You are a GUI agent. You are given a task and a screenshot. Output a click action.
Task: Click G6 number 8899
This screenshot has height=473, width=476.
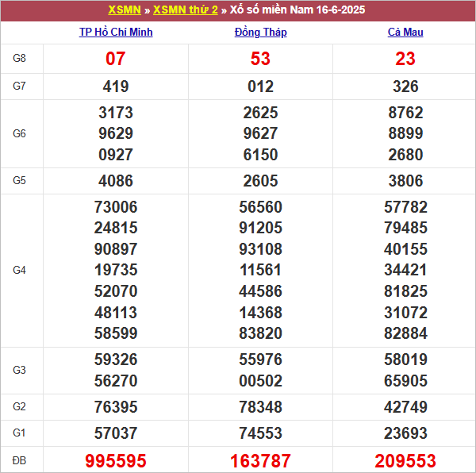click(405, 133)
